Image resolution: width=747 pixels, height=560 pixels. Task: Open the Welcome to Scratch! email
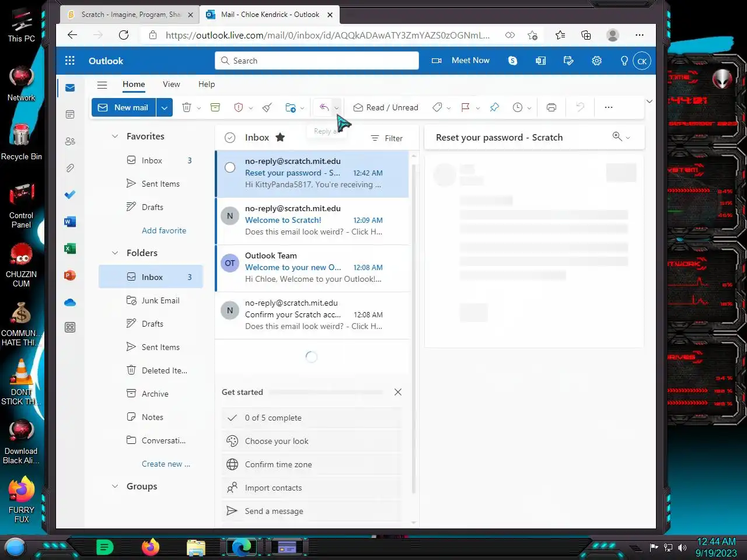point(312,220)
